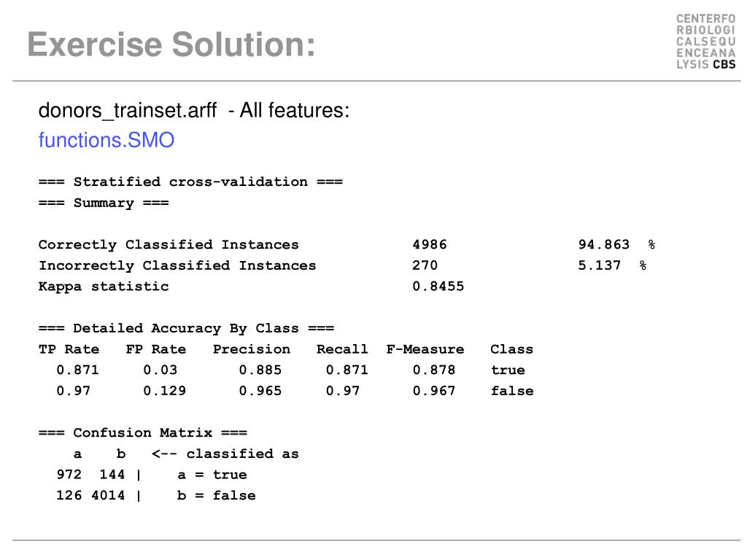This screenshot has width=747, height=560.
Task: Click the functions.SMO blue link text
Action: (x=107, y=140)
